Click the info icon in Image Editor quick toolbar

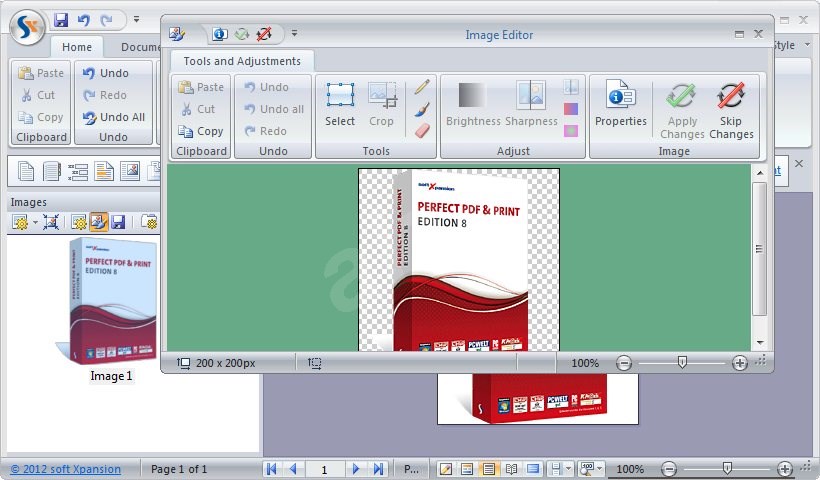(220, 35)
